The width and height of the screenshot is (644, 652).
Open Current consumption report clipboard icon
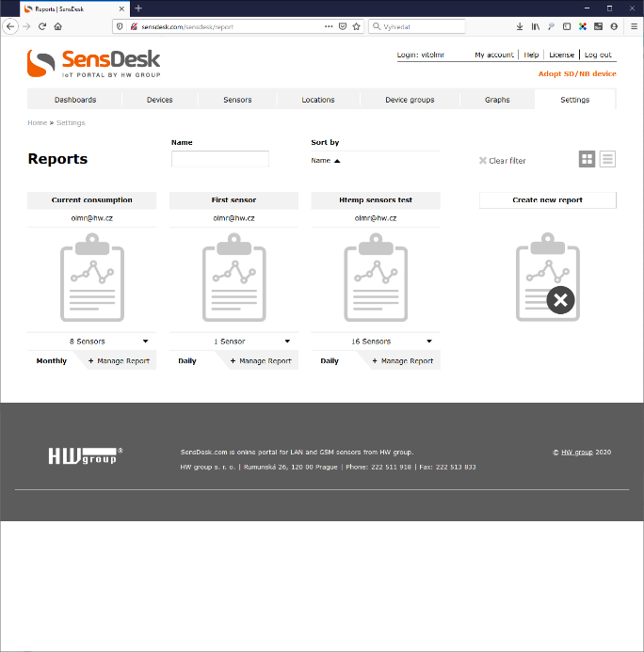tap(92, 278)
